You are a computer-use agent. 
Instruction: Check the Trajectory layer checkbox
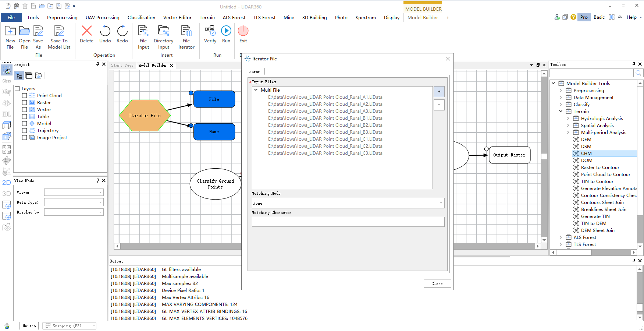(24, 131)
